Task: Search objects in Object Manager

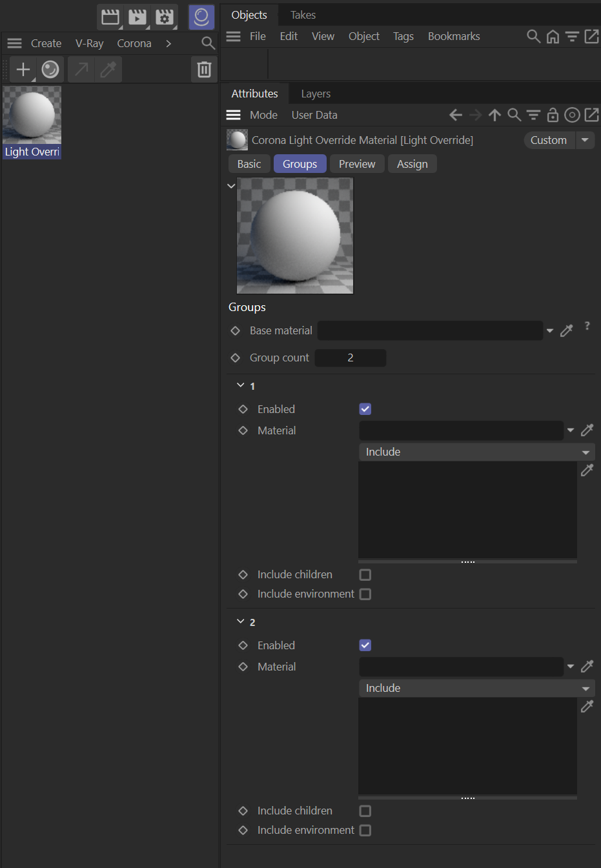Action: pyautogui.click(x=533, y=36)
